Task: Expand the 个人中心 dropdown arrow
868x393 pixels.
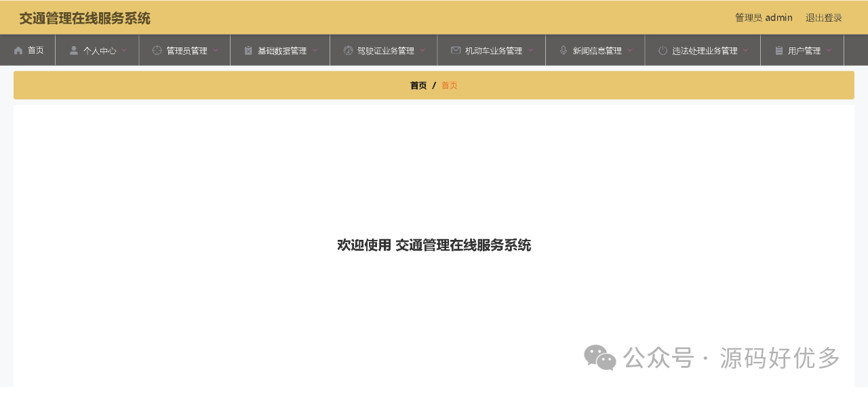Action: (124, 50)
